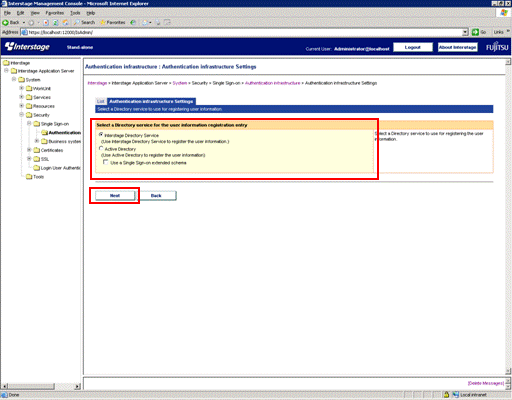This screenshot has height=400, width=512.
Task: Click the Resources folder icon
Action: pyautogui.click(x=29, y=106)
